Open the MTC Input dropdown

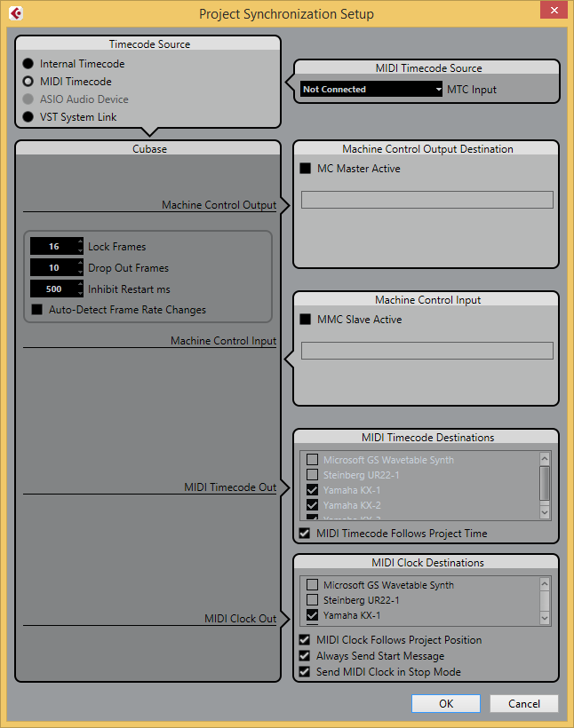[x=371, y=89]
